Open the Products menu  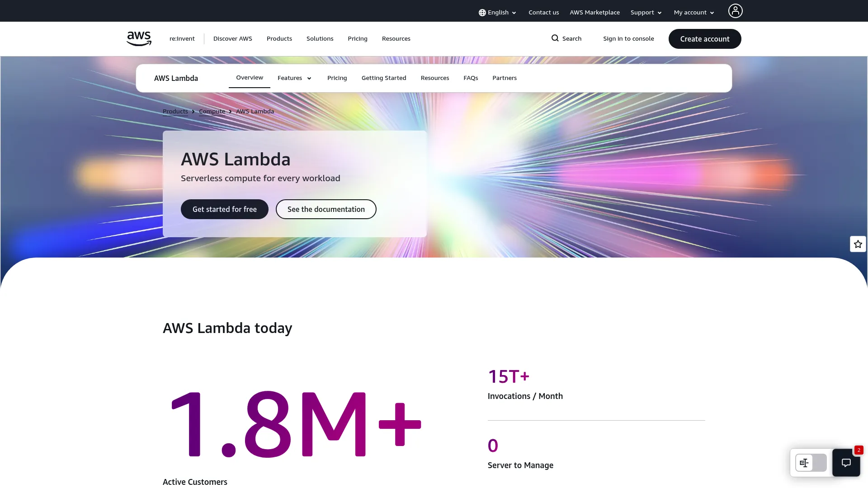(x=279, y=39)
